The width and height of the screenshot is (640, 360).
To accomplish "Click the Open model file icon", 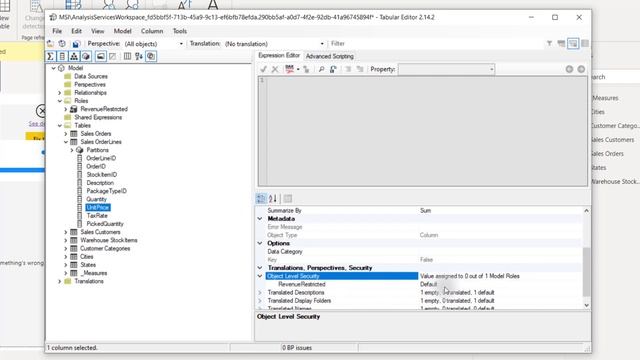I will tap(50, 44).
